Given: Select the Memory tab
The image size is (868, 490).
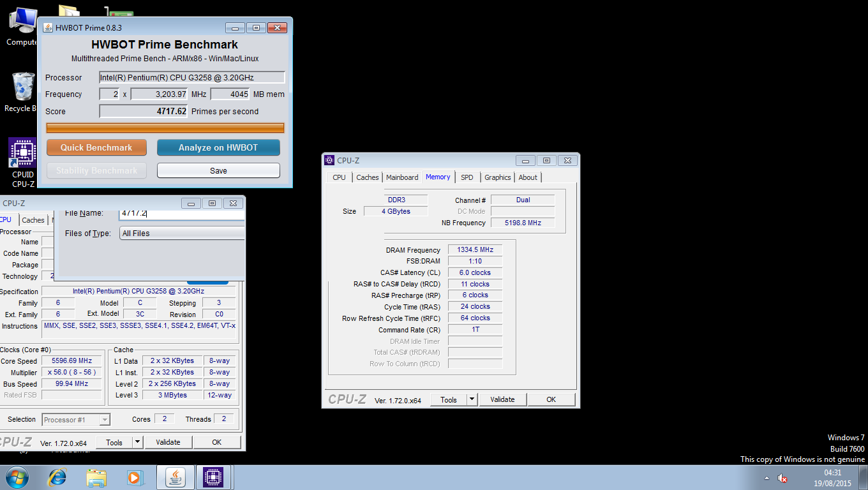Looking at the screenshot, I should point(438,177).
